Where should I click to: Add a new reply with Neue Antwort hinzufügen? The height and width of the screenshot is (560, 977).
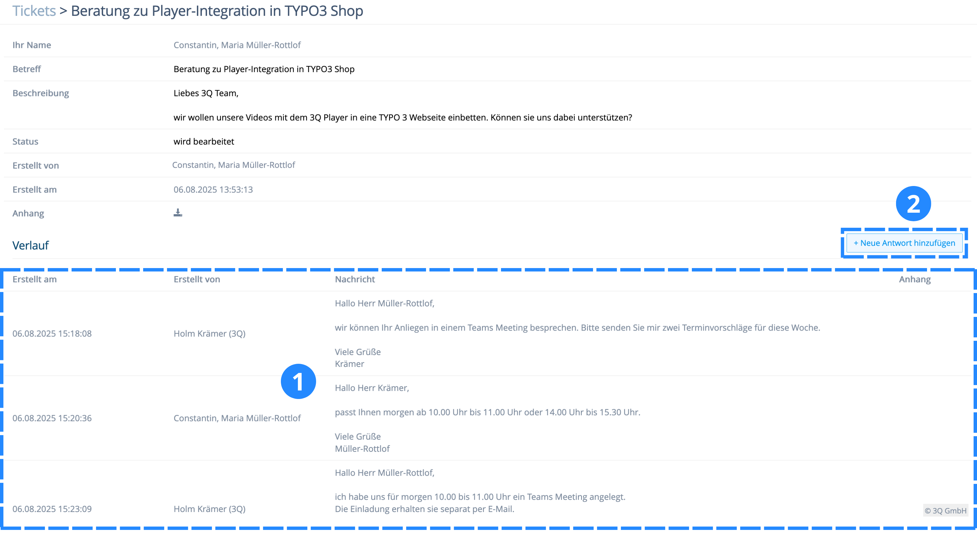tap(904, 243)
